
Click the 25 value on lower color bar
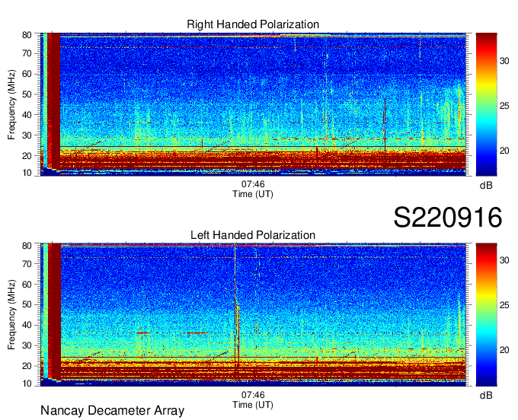tap(504, 305)
